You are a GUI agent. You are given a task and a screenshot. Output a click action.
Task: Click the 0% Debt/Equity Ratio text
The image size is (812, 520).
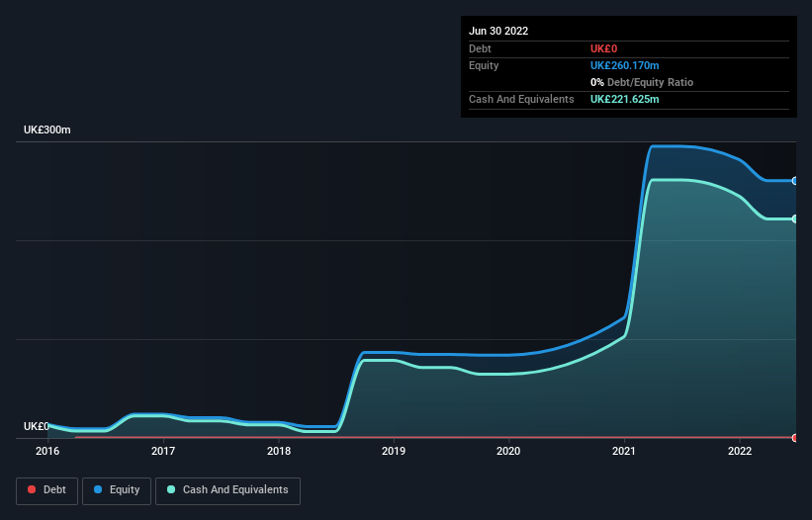point(642,82)
